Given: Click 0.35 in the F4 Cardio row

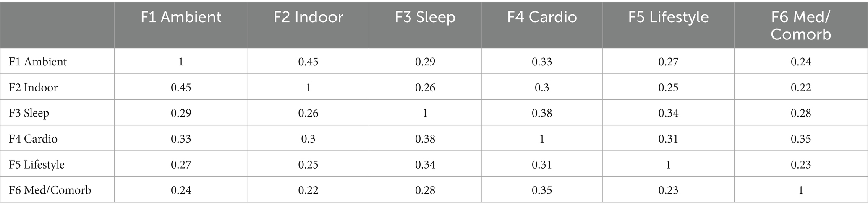Looking at the screenshot, I should click(x=800, y=139).
